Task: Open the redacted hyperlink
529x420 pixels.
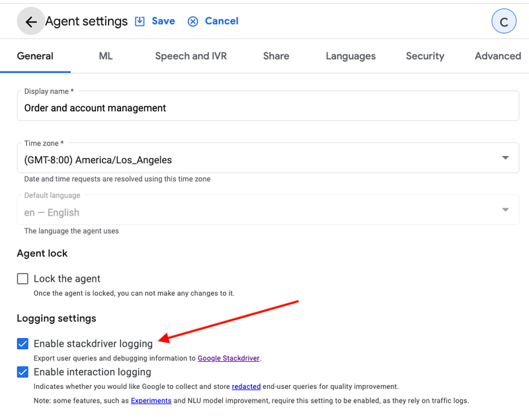Action: point(246,387)
